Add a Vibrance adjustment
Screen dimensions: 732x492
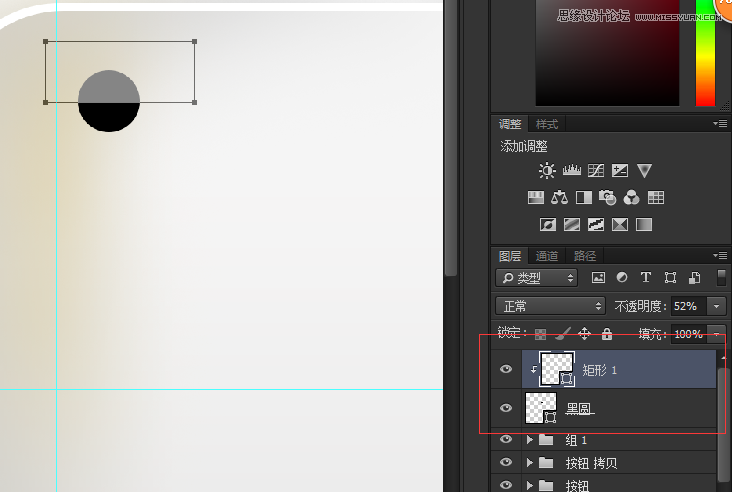pos(644,170)
